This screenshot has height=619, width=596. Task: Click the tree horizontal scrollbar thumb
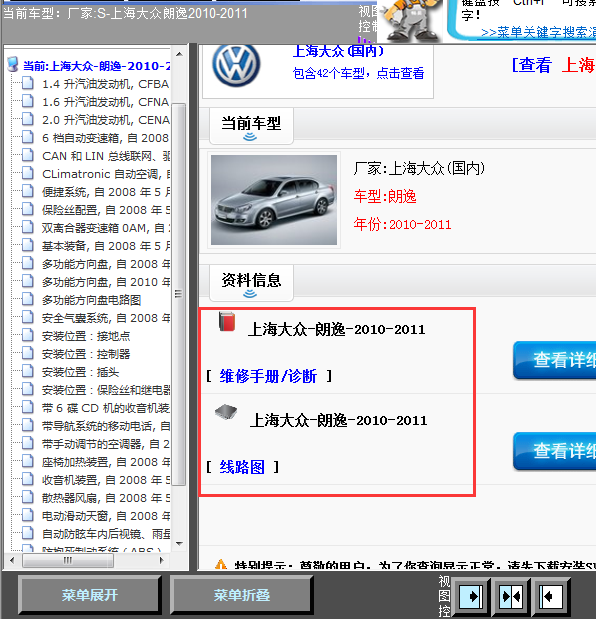coord(68,560)
